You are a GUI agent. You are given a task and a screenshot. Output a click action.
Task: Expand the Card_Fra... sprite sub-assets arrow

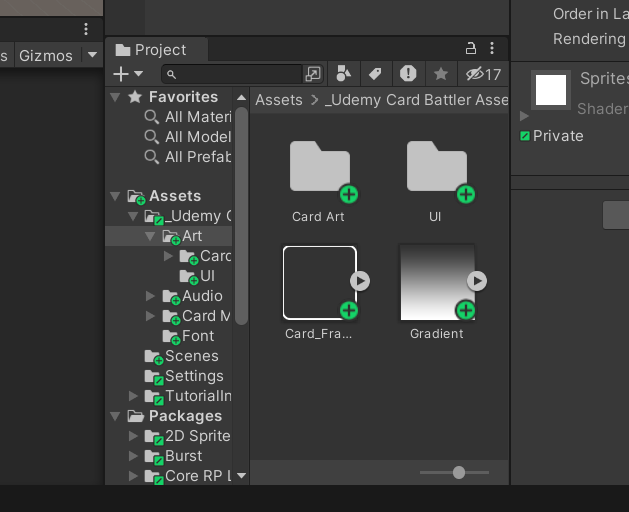click(360, 281)
